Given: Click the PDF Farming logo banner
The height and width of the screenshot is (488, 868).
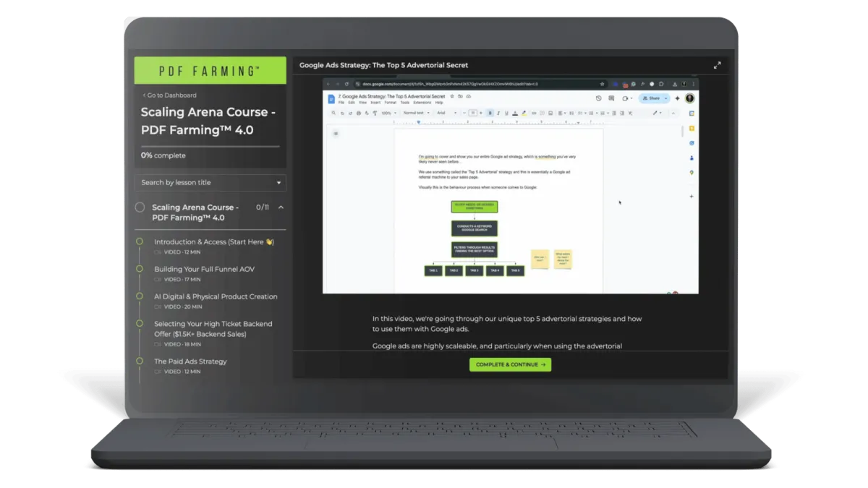Looking at the screenshot, I should click(210, 71).
